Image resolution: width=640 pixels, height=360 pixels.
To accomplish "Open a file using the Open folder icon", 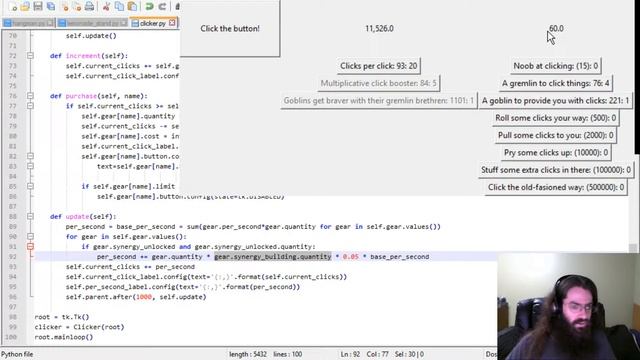I will [25, 6].
